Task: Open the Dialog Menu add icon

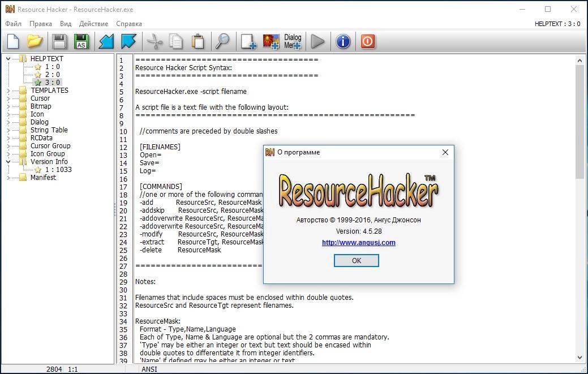Action: pos(293,41)
